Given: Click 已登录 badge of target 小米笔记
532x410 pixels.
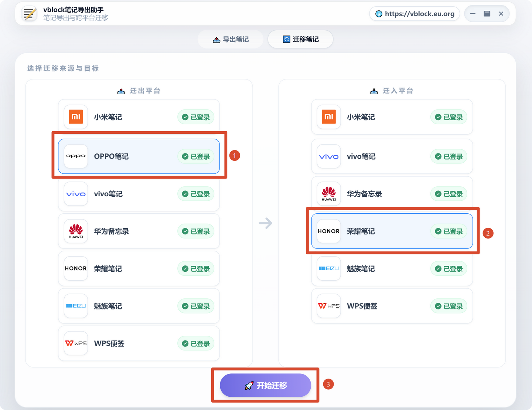Looking at the screenshot, I should pos(449,117).
